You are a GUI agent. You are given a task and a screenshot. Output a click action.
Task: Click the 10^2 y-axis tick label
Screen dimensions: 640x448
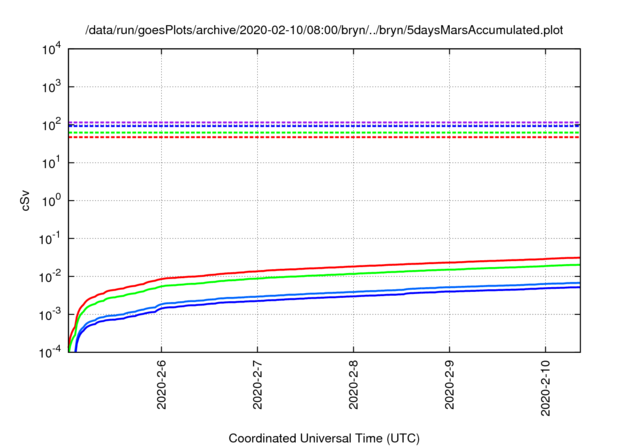(x=51, y=125)
